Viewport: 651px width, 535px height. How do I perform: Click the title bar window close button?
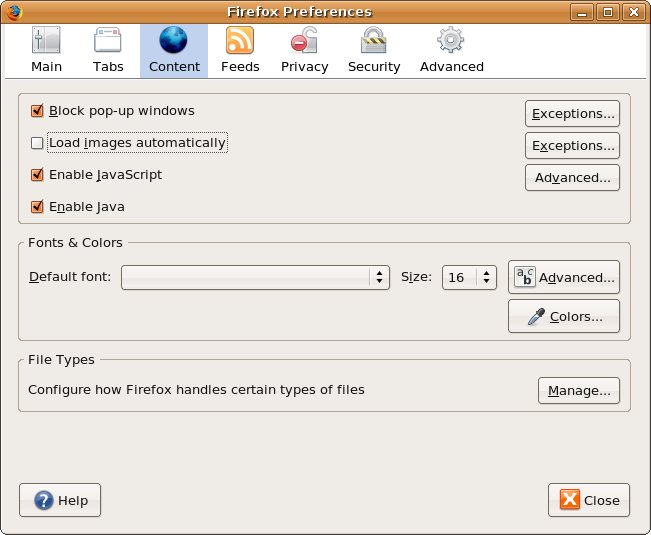(634, 12)
